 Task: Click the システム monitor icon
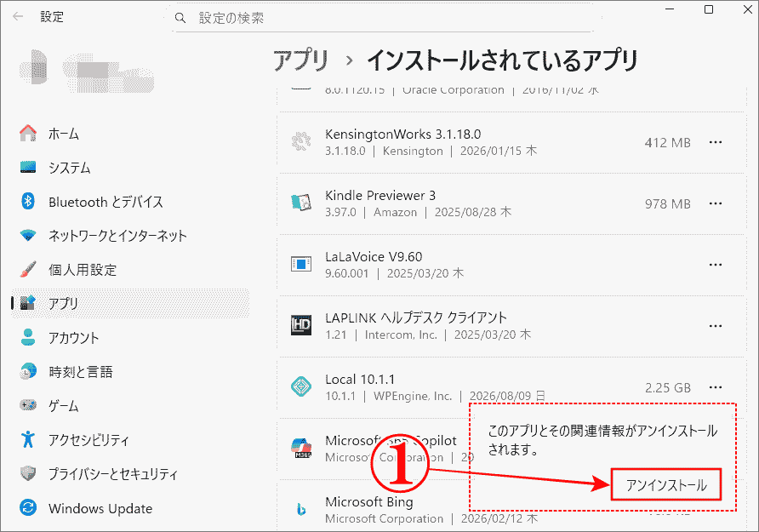(28, 168)
